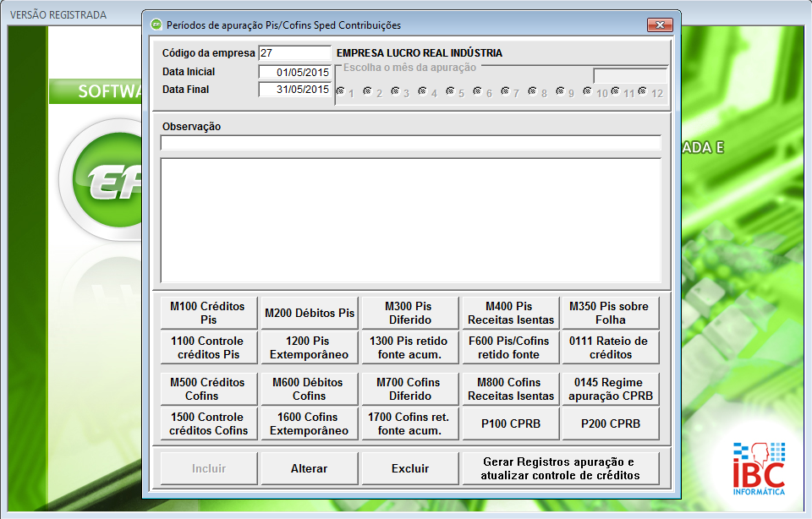Click the disabled field above month 11
The width and height of the screenshot is (812, 519).
click(x=630, y=75)
